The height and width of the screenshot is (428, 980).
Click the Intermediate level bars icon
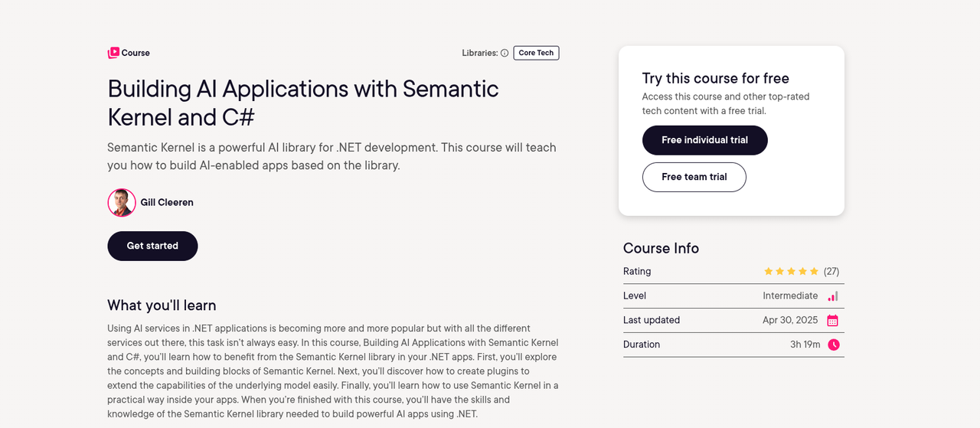pos(833,296)
